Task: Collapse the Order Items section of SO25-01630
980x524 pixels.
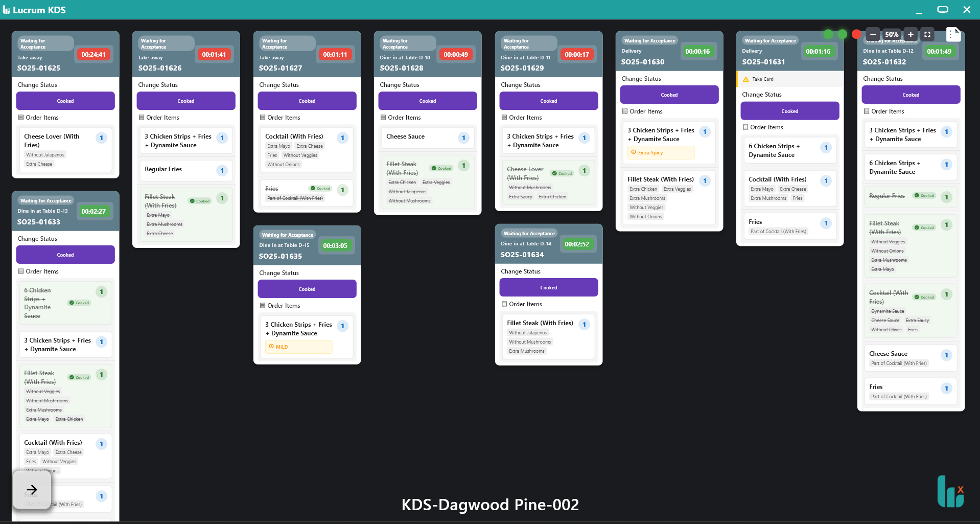Action: (625, 111)
